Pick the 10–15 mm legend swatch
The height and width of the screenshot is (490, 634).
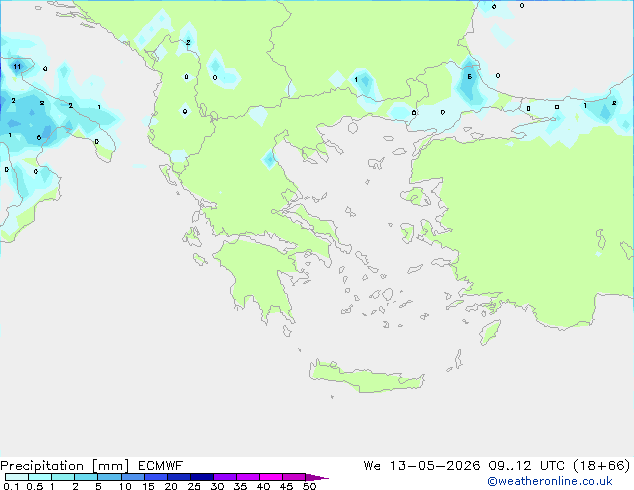point(133,477)
